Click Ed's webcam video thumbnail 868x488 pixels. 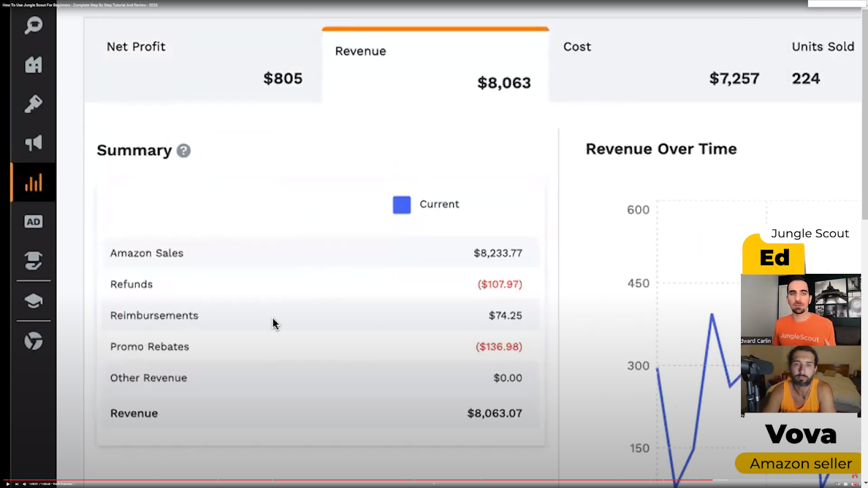[x=801, y=310]
